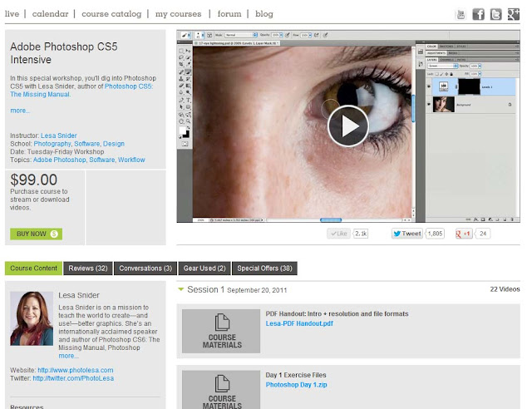Click the Tweet button

[x=407, y=234]
